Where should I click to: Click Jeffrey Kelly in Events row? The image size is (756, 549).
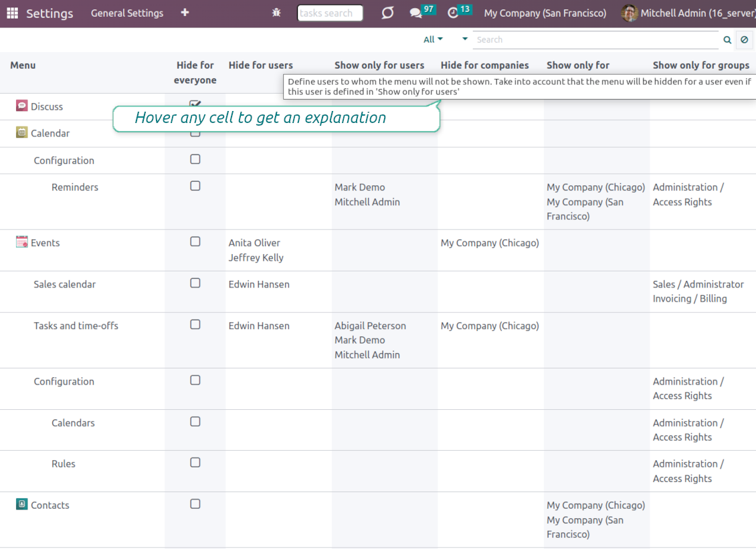256,258
